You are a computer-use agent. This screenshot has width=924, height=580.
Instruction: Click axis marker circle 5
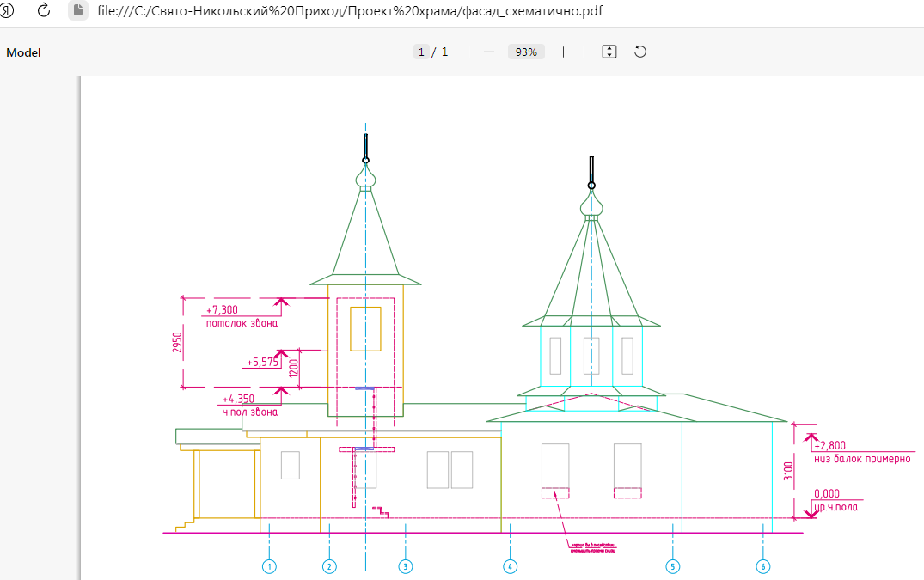(673, 567)
